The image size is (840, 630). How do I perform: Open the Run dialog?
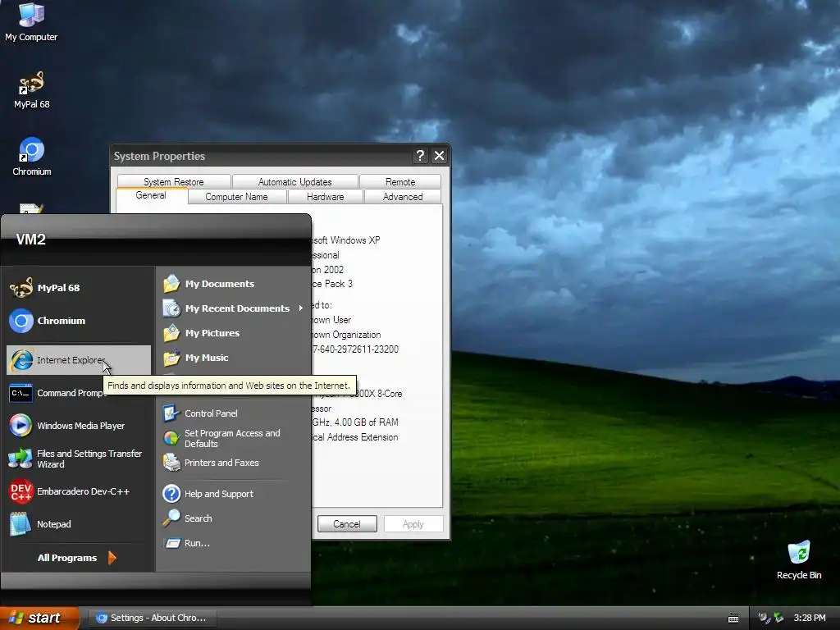233,543
